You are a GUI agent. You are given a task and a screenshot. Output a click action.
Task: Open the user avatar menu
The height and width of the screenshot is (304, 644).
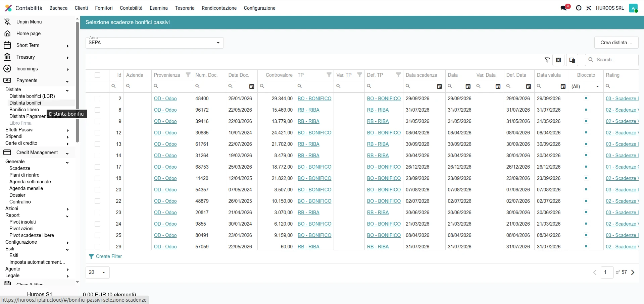click(x=633, y=8)
